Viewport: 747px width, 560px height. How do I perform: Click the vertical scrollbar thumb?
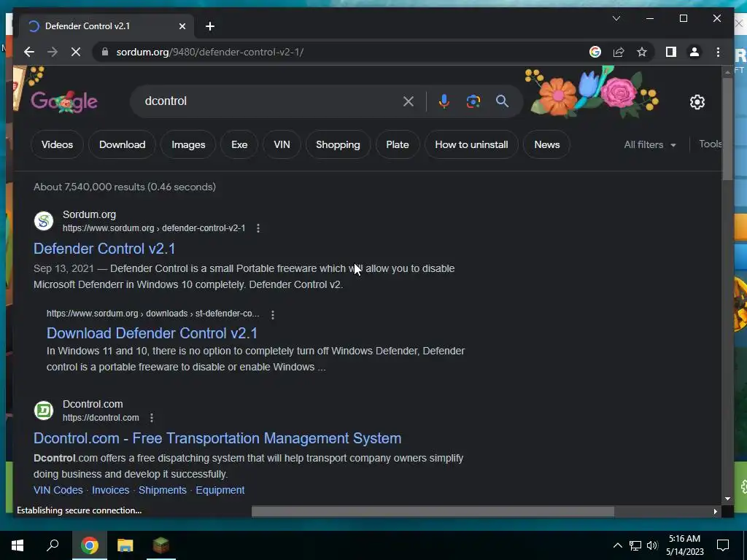[x=727, y=128]
